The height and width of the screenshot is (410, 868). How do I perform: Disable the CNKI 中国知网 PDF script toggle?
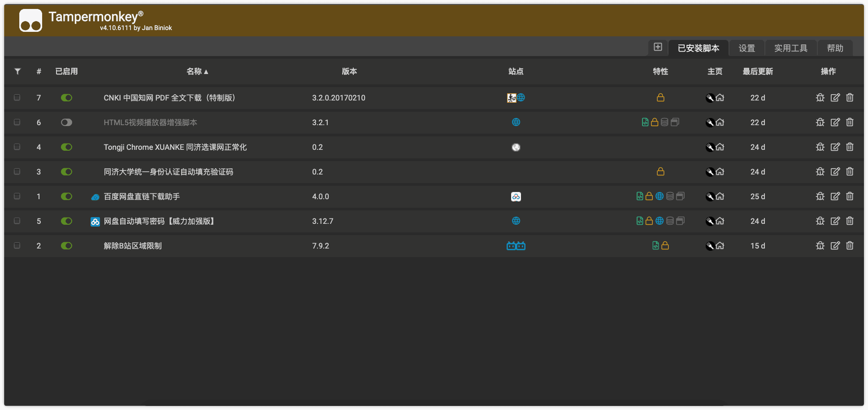click(66, 98)
